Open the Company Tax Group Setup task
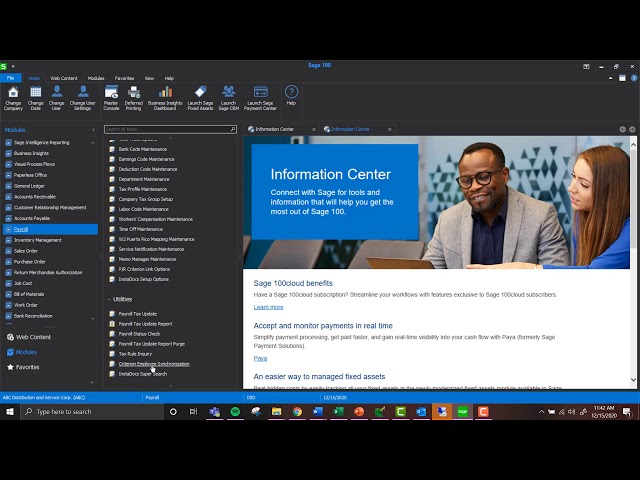The height and width of the screenshot is (480, 640). tap(146, 199)
